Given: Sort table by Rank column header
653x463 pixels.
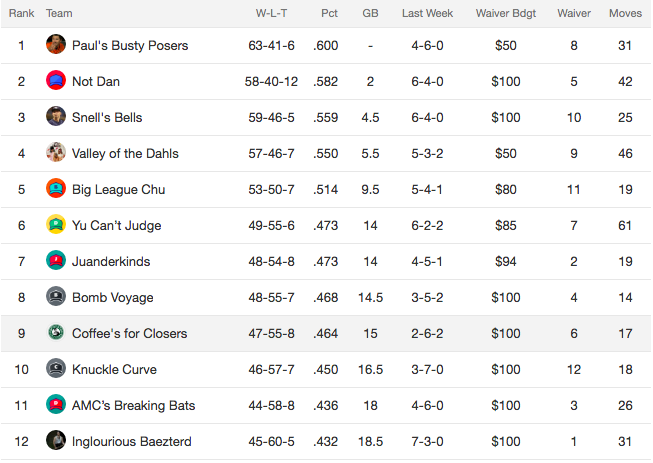Looking at the screenshot, I should pyautogui.click(x=21, y=13).
